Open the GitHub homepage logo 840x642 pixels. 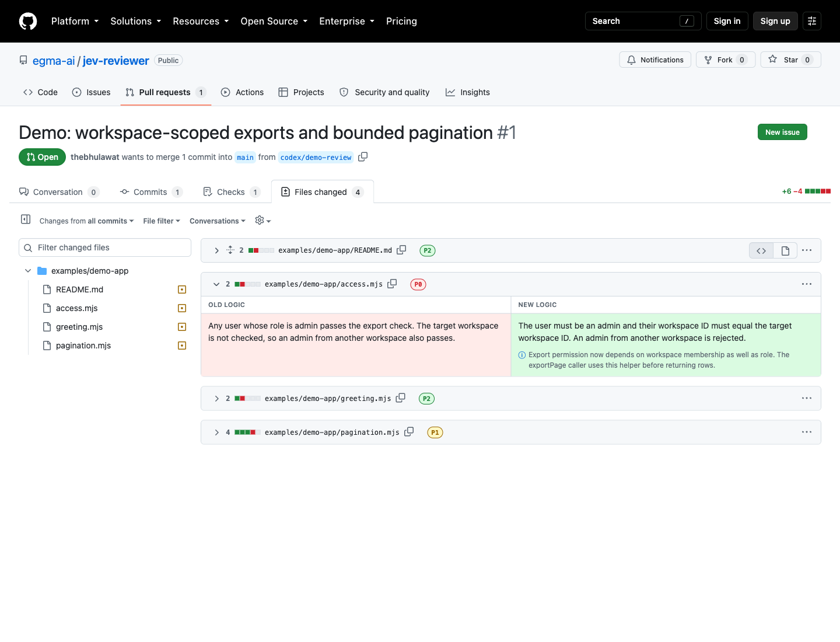click(28, 21)
